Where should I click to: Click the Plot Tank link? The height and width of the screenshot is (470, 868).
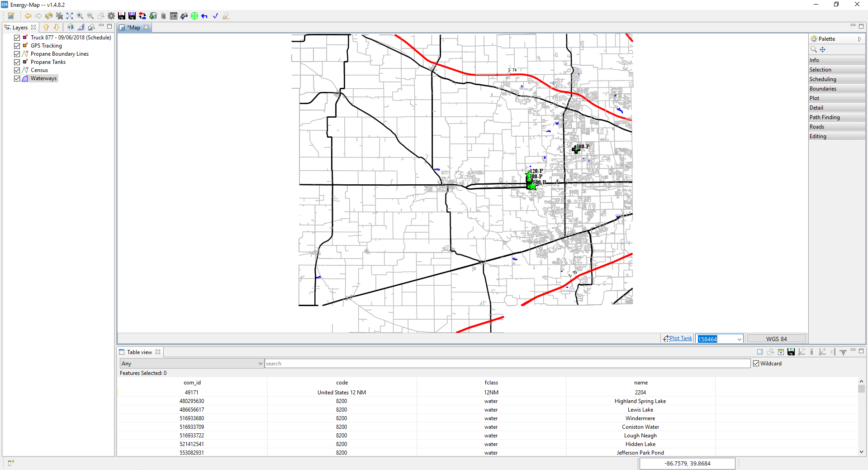[x=681, y=338]
